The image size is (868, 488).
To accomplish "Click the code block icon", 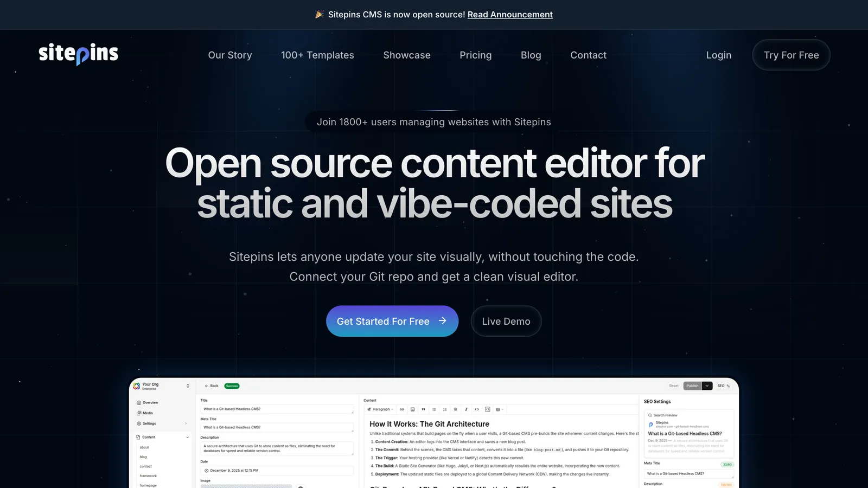I will [x=487, y=409].
